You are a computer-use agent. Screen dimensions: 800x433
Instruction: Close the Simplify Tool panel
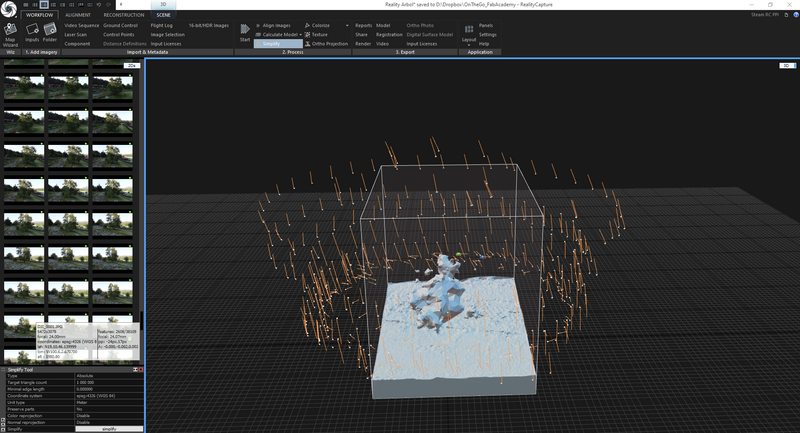[x=141, y=370]
